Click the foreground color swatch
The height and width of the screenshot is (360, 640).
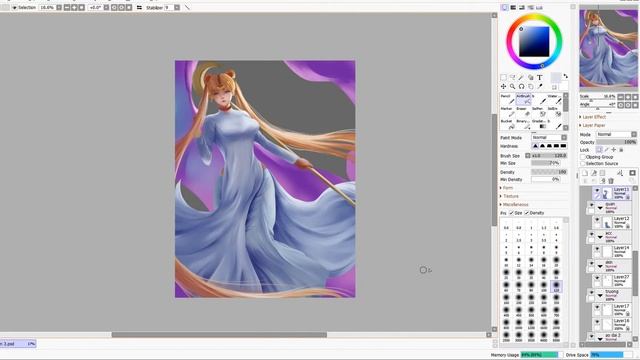click(556, 77)
